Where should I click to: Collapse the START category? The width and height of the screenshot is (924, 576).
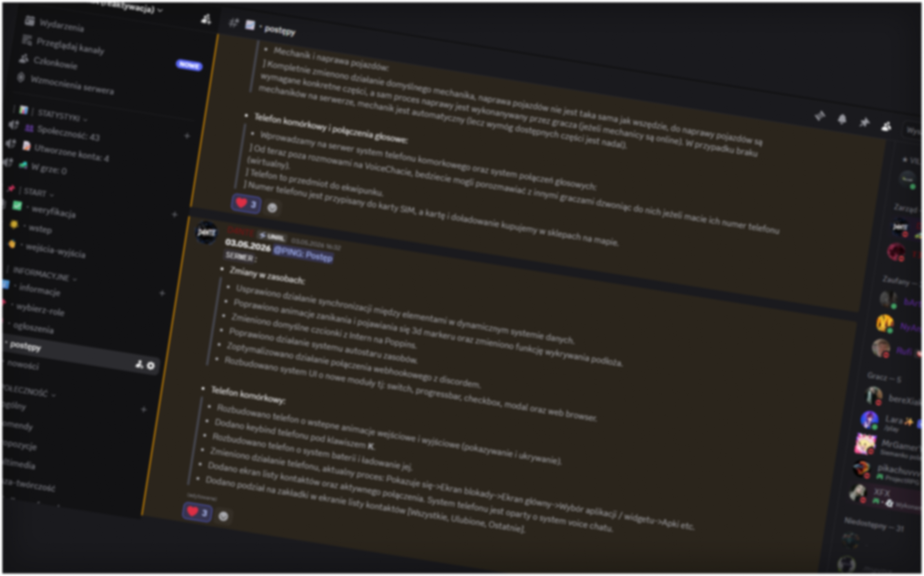coord(38,192)
